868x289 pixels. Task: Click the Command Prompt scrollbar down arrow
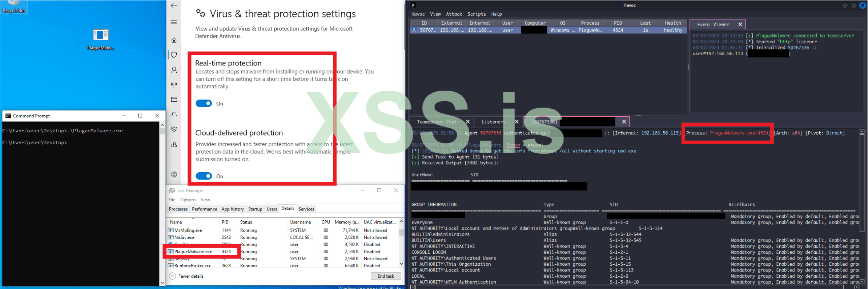point(162,283)
